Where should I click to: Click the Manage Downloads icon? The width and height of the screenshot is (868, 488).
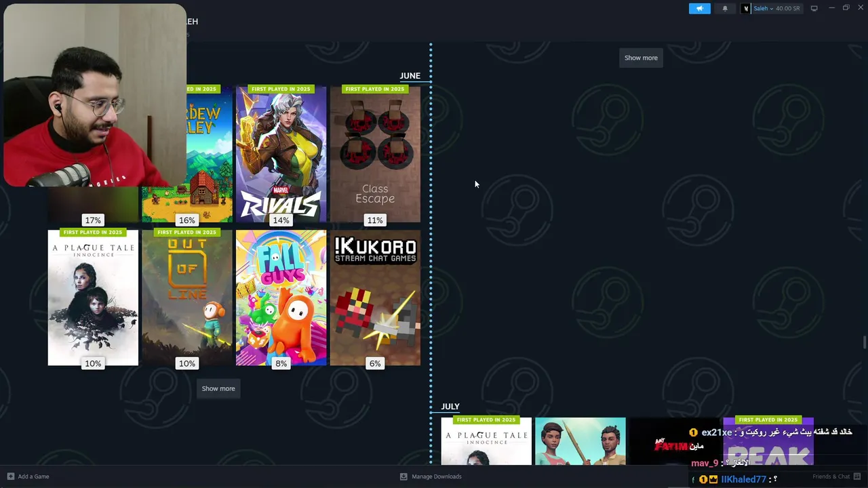coord(403,476)
